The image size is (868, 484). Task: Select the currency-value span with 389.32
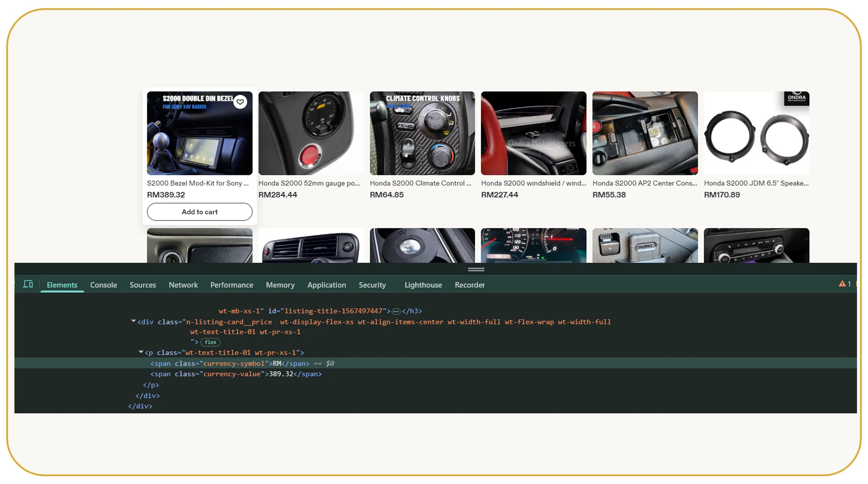[x=236, y=374]
